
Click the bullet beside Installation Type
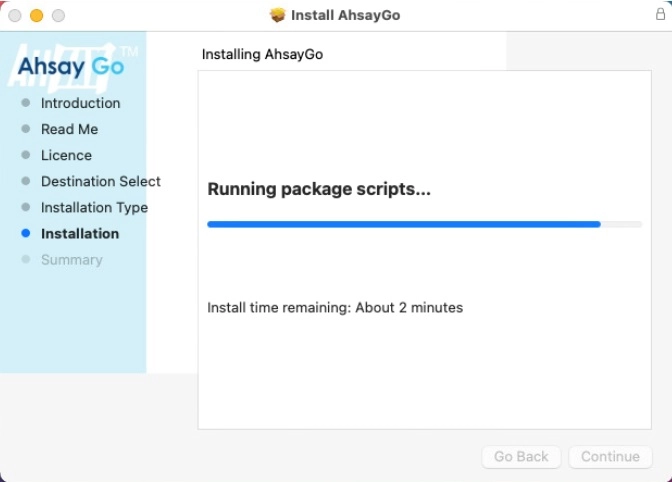26,207
